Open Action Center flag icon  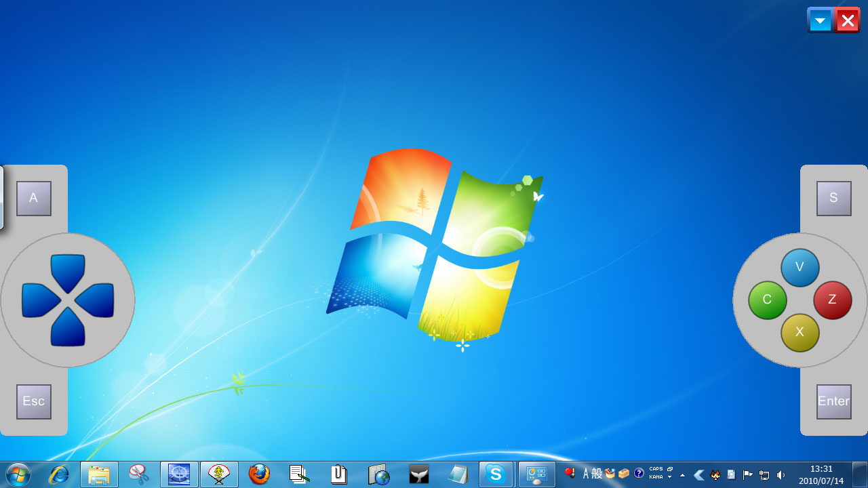(x=748, y=475)
